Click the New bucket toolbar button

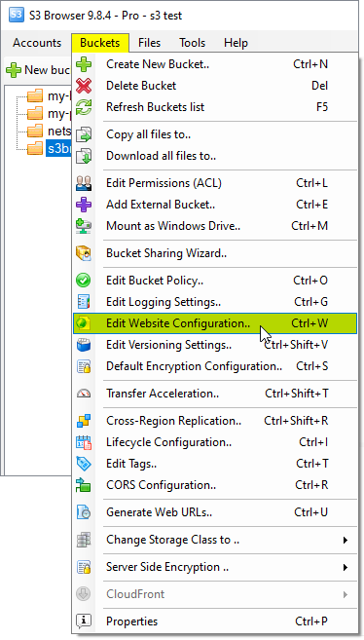tap(38, 70)
